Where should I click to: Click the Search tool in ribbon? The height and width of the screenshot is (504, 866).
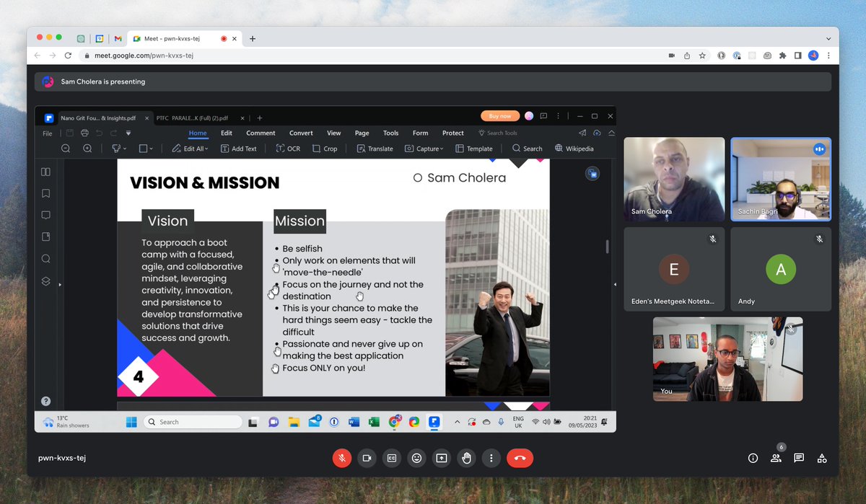[528, 149]
